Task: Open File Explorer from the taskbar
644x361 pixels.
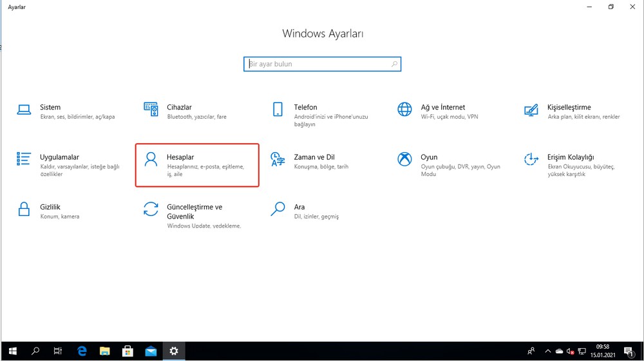Action: [105, 351]
